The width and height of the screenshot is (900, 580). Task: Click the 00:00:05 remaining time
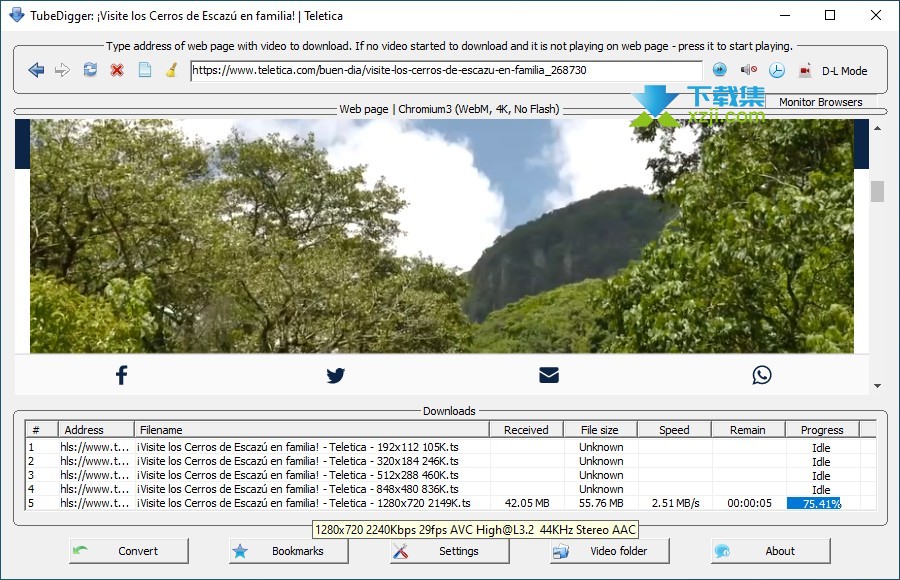pyautogui.click(x=749, y=503)
